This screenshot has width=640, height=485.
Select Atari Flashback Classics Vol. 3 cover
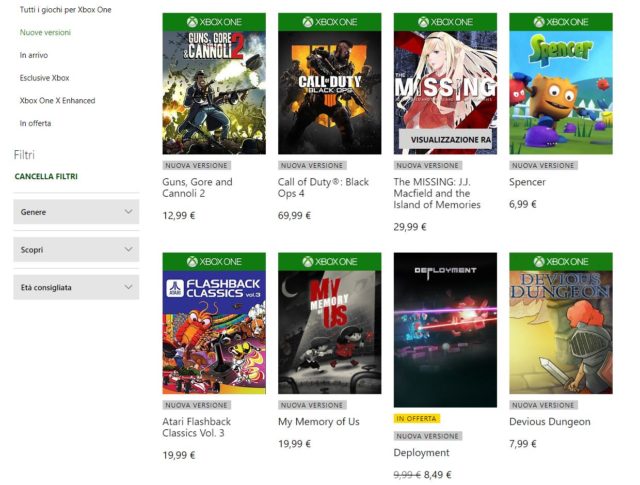click(214, 332)
